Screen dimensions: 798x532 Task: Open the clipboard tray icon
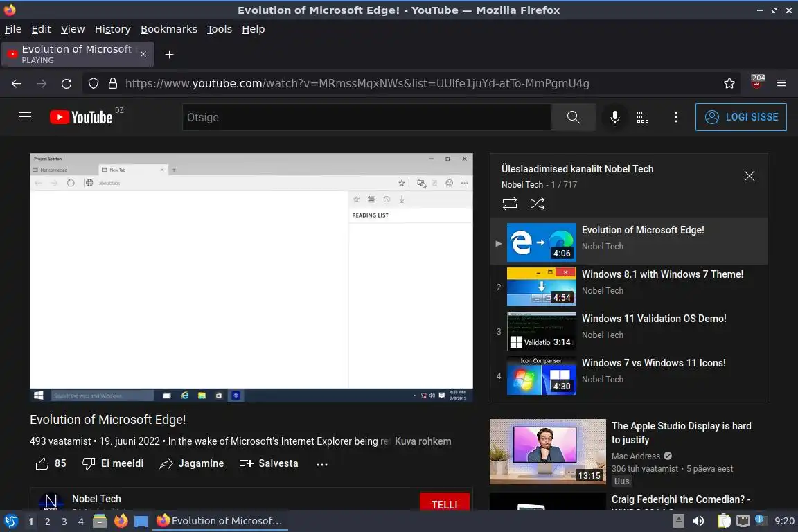pyautogui.click(x=724, y=521)
